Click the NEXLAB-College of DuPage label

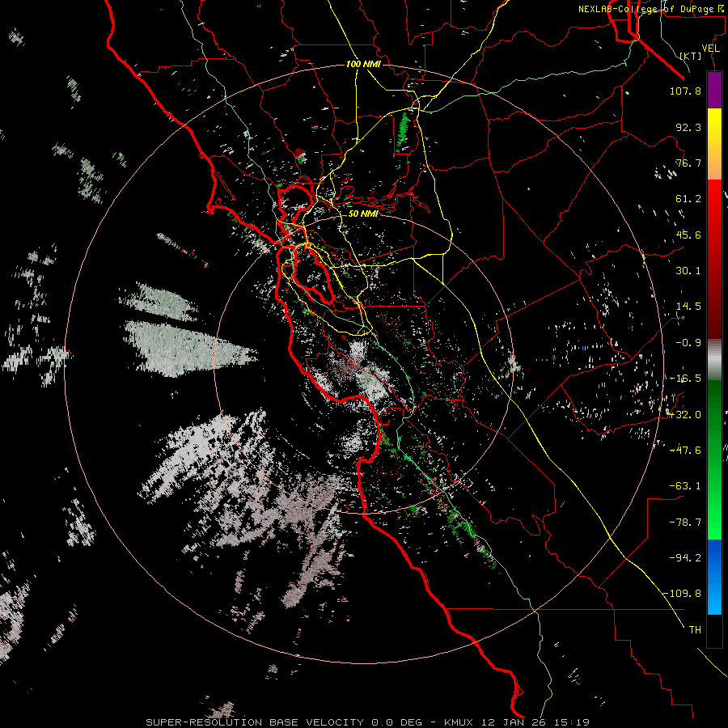click(651, 9)
